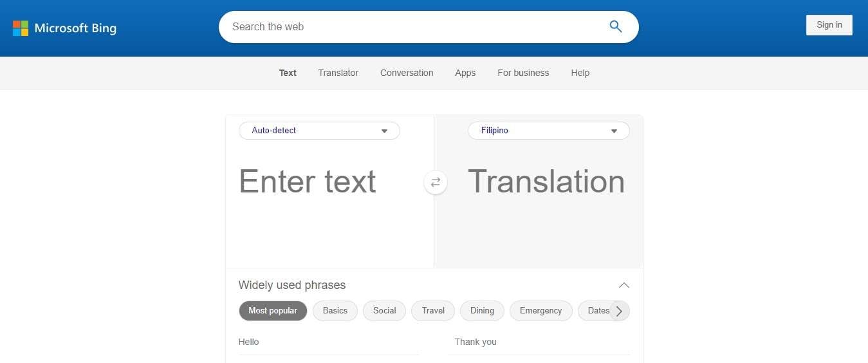Select the Basics phrase category

(x=335, y=311)
